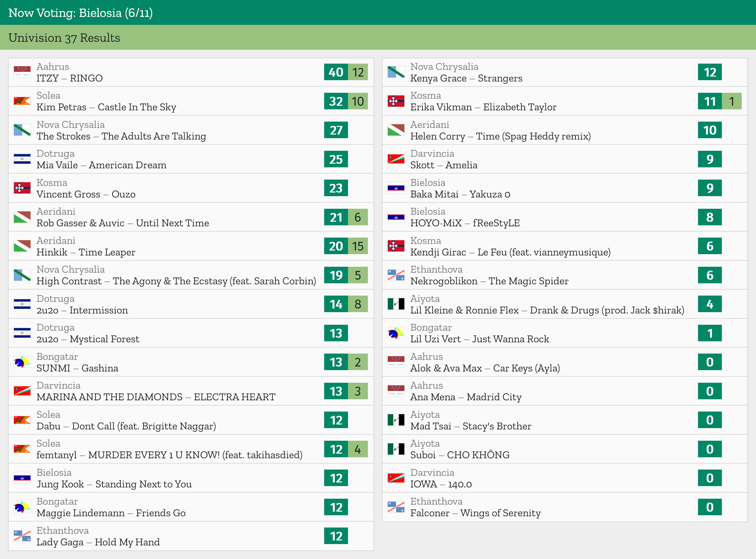Viewport: 756px width, 559px height.
Task: Click the song title Mad Tsai – Stacy's Brother
Action: click(x=471, y=426)
